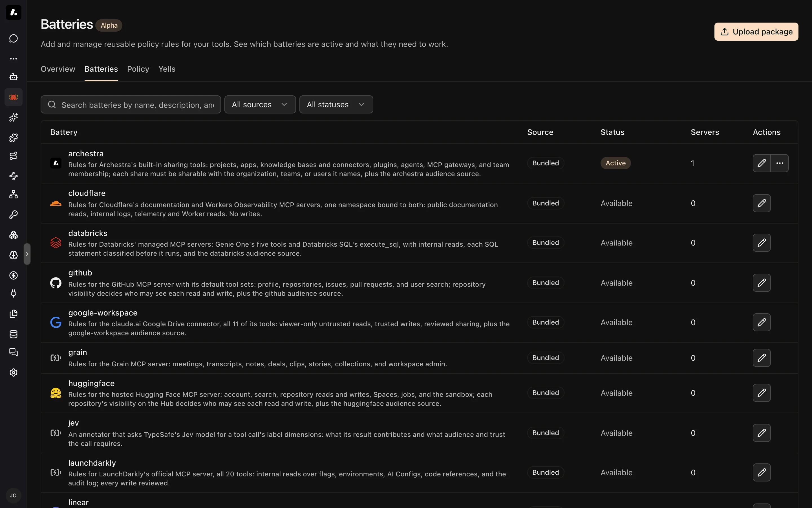Edit the jev battery
The image size is (812, 508).
click(762, 433)
